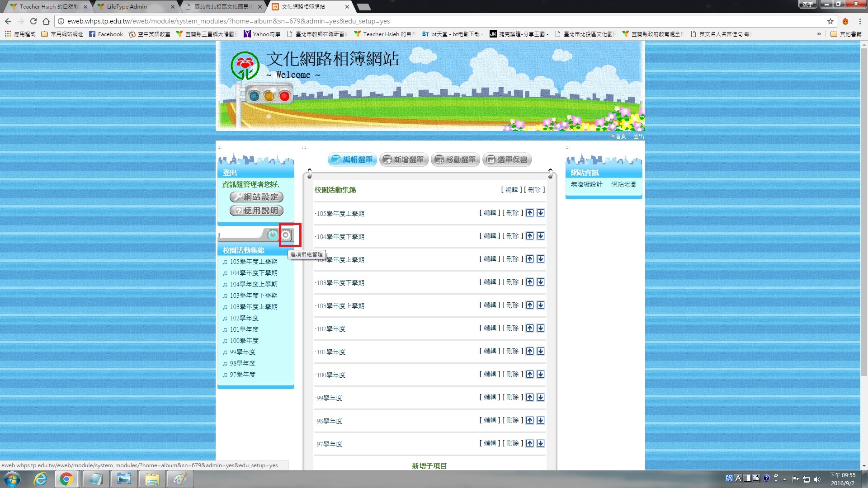Click 刪除 for 102學年度 row
The width and height of the screenshot is (868, 488).
[x=512, y=328]
